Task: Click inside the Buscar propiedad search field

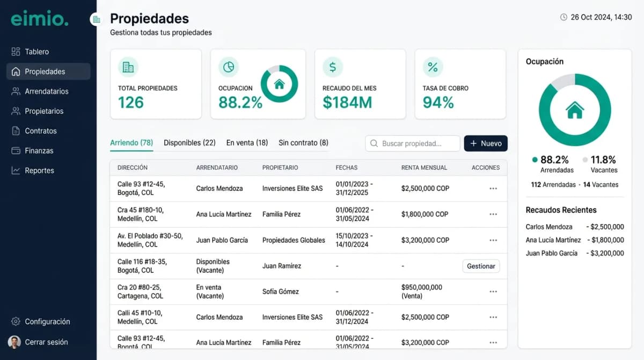Action: (413, 143)
